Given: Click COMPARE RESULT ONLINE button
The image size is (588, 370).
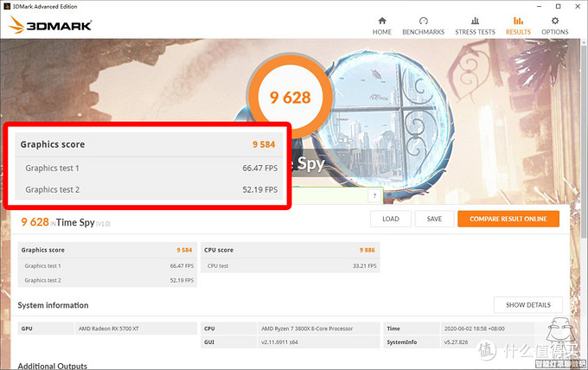Looking at the screenshot, I should (508, 219).
